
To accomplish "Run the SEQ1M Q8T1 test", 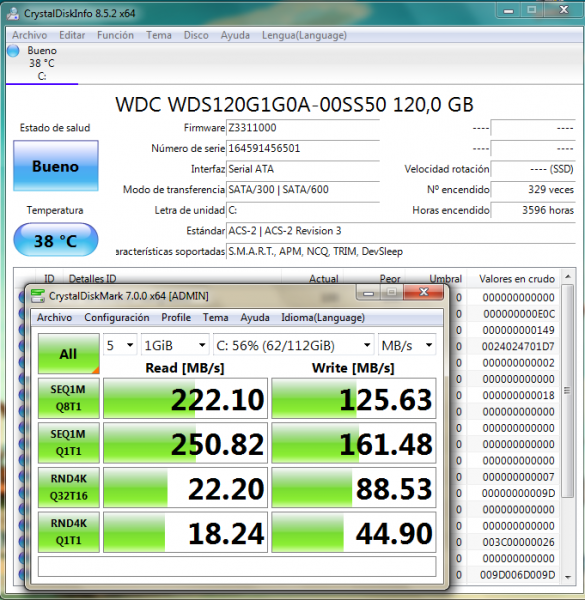I will (68, 398).
